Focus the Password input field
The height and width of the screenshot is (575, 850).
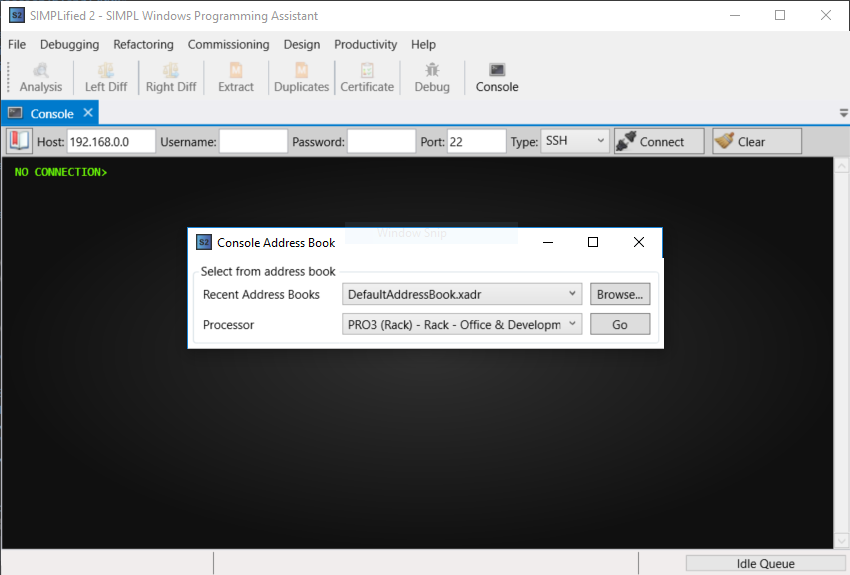coord(382,141)
